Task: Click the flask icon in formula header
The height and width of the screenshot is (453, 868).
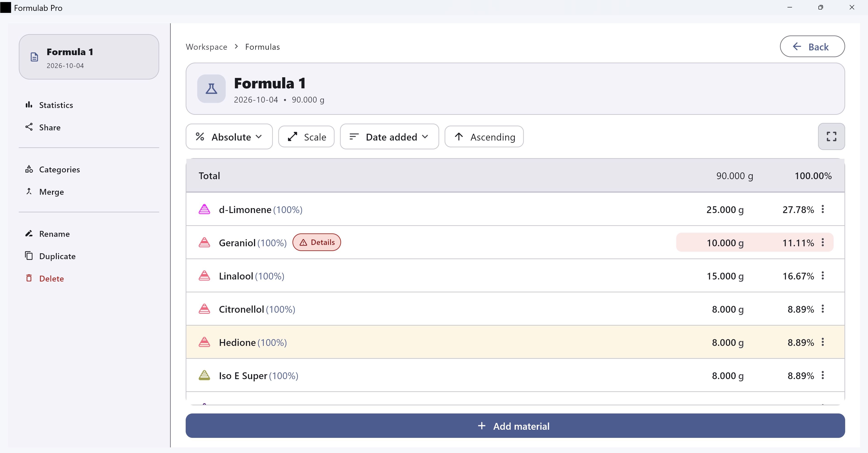Action: [x=211, y=89]
